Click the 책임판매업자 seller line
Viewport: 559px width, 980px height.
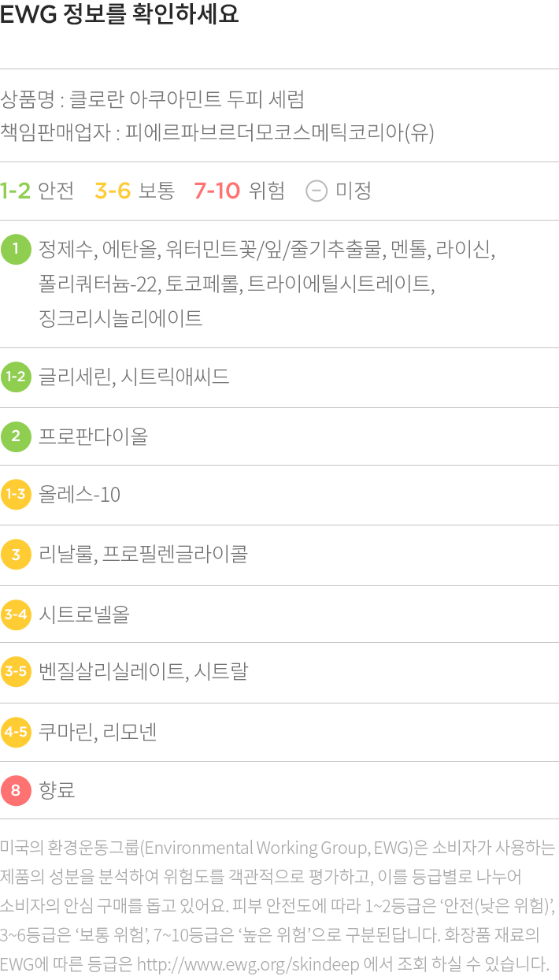(x=217, y=132)
